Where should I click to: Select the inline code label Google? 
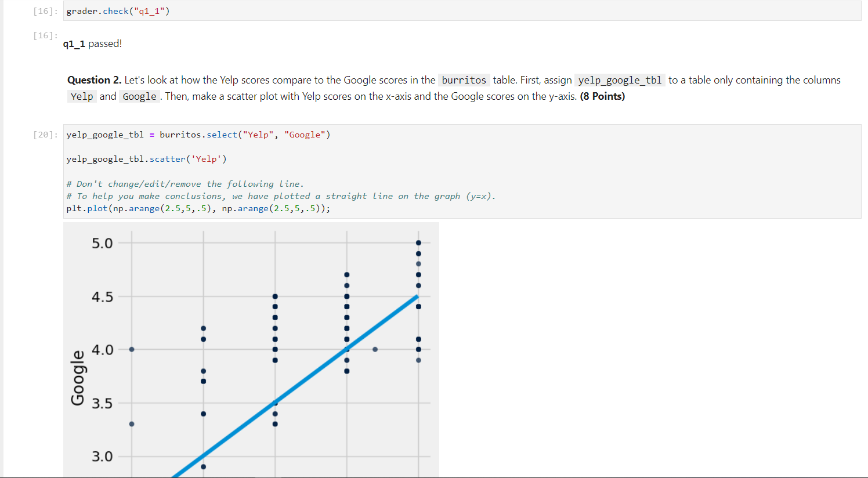(x=139, y=96)
